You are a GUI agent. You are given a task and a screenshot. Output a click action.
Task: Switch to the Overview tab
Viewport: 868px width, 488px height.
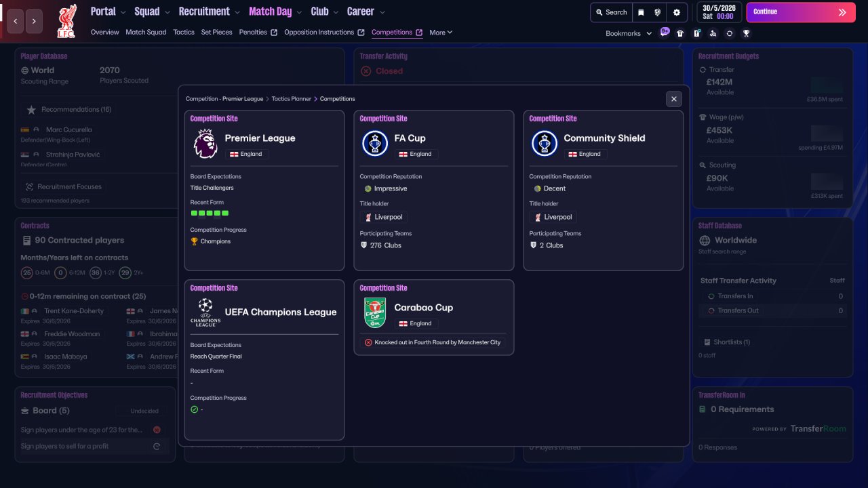tap(104, 33)
